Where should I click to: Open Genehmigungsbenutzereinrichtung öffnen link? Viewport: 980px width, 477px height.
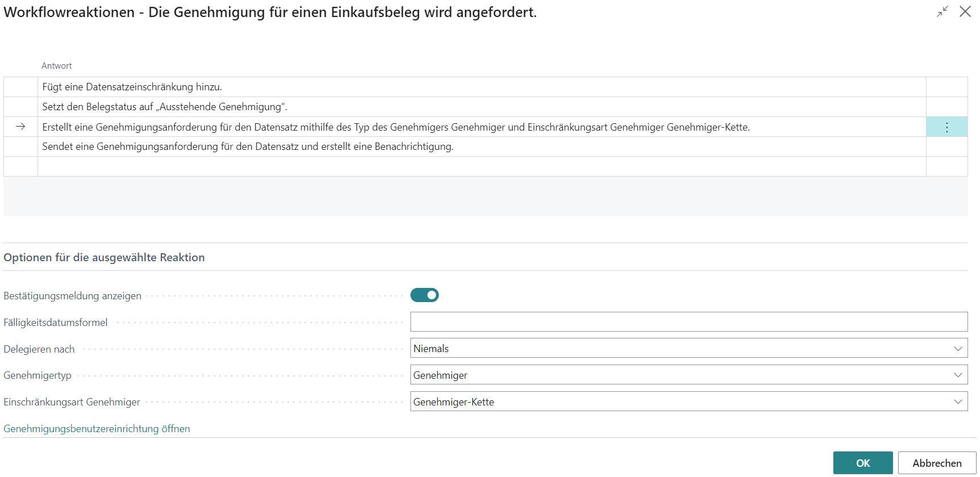[x=97, y=429]
